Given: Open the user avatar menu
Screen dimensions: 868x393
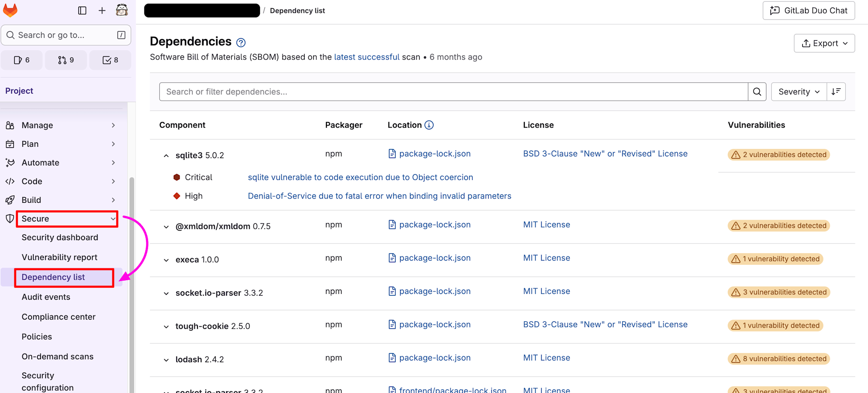Looking at the screenshot, I should (122, 10).
